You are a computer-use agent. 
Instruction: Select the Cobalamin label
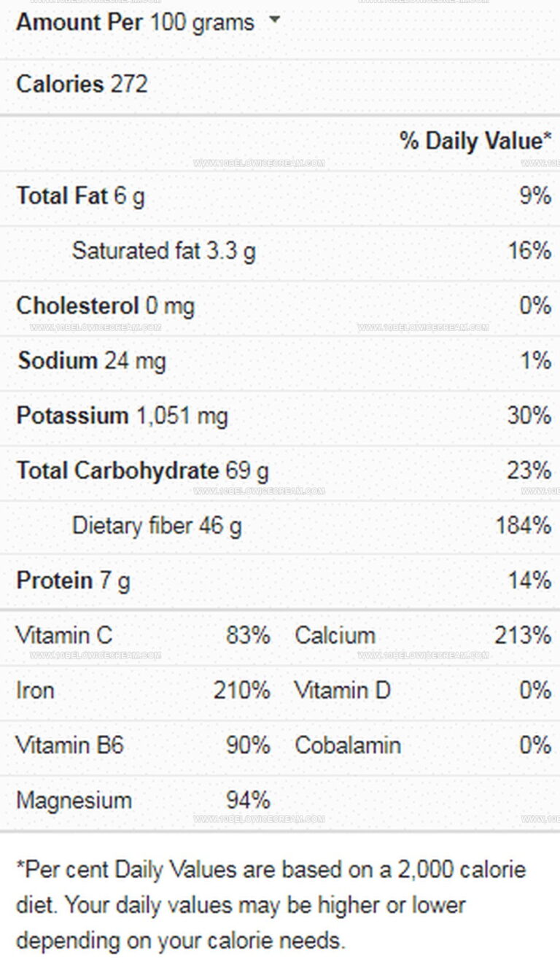[x=348, y=745]
